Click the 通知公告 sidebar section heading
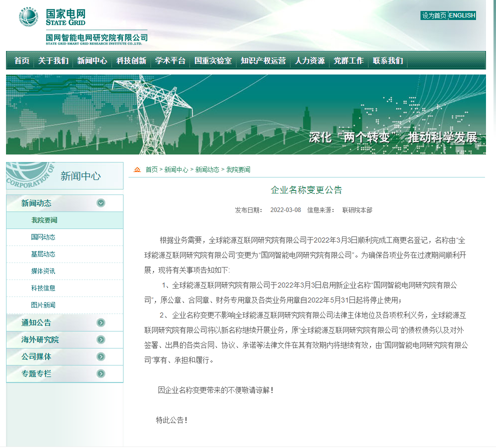 tap(36, 322)
